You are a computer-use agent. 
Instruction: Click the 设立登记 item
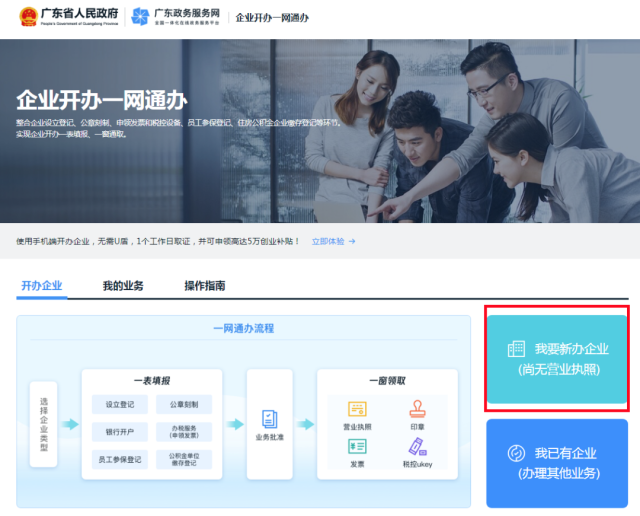120,404
